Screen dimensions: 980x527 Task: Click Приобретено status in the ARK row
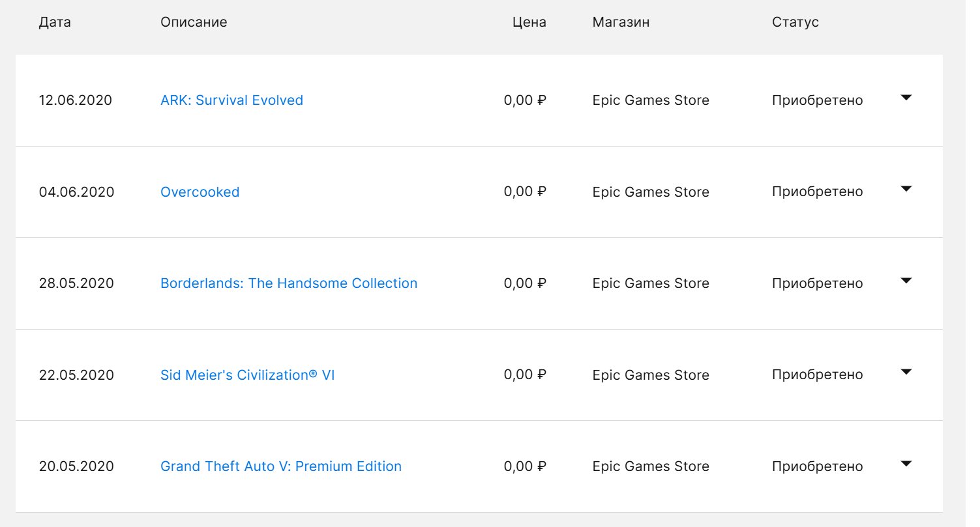coord(818,100)
